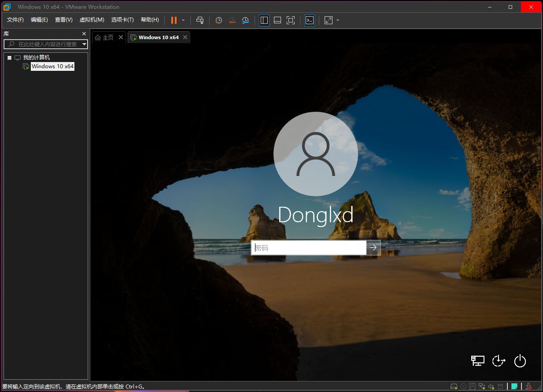Pause the running virtual machine
This screenshot has height=392, width=543.
point(174,20)
